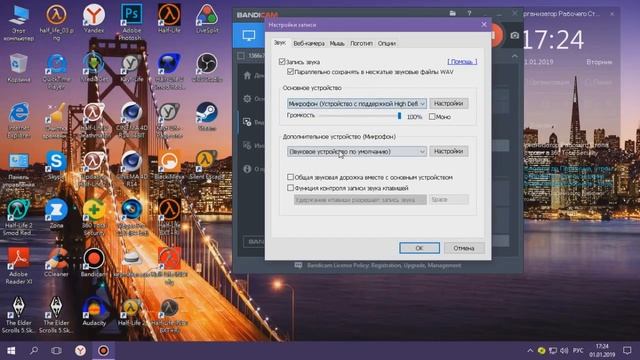Collapse the Bandicam panel chevron
640x360 pixels.
(x=514, y=56)
